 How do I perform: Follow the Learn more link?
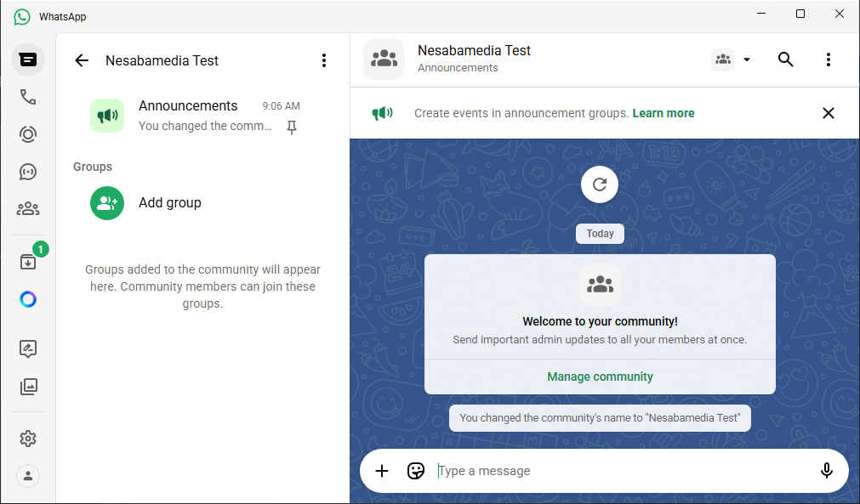point(664,113)
